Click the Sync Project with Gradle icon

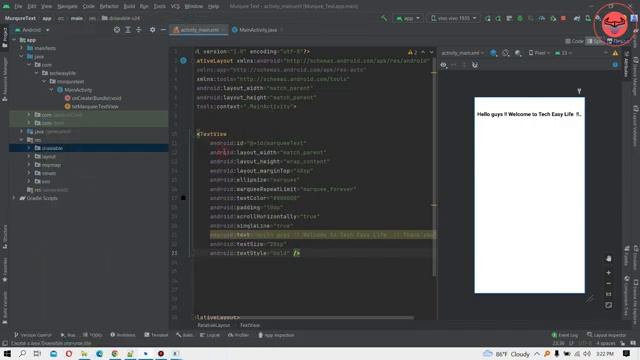pyautogui.click(x=577, y=18)
